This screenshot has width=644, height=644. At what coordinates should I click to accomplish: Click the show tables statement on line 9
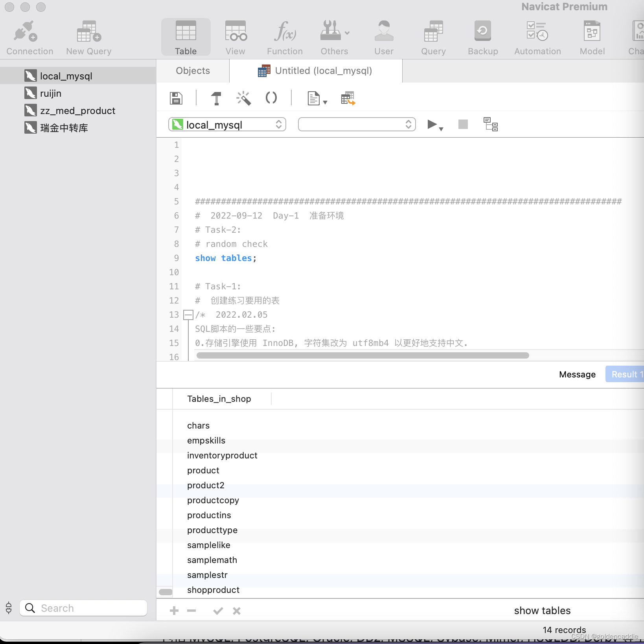pos(226,258)
